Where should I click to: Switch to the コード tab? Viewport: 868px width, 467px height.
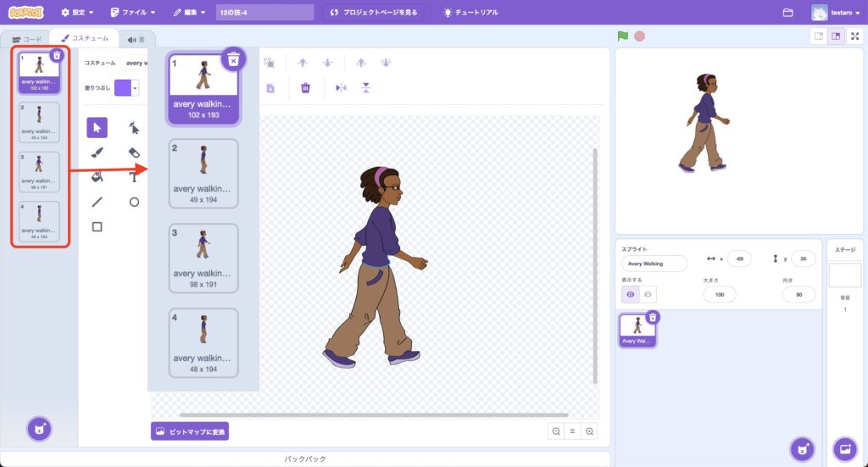[26, 39]
